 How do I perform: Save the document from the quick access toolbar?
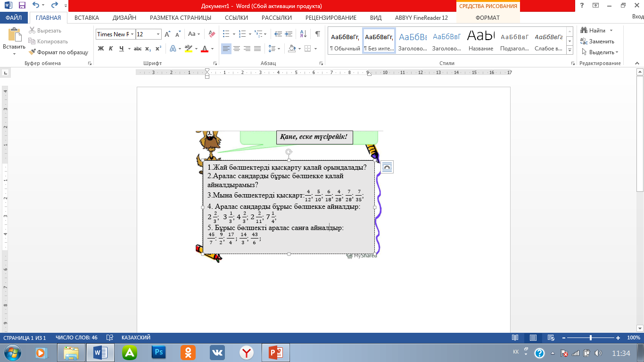22,6
